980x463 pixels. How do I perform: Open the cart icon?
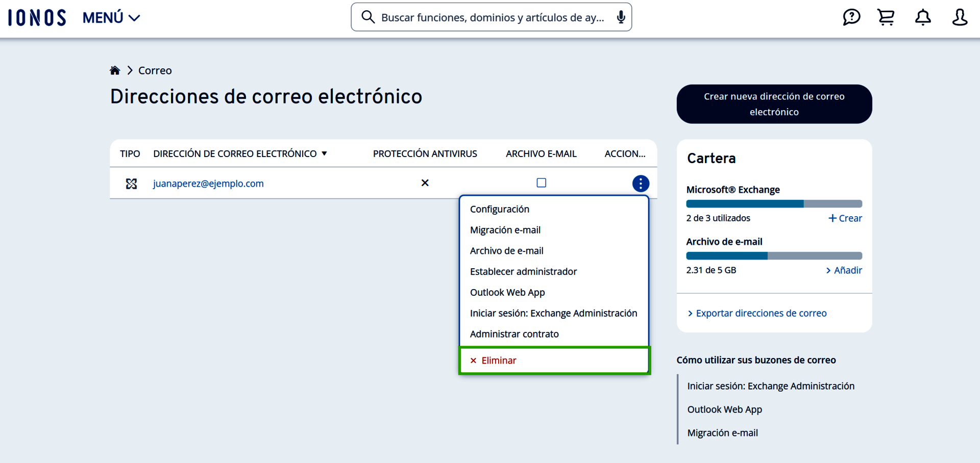click(886, 17)
